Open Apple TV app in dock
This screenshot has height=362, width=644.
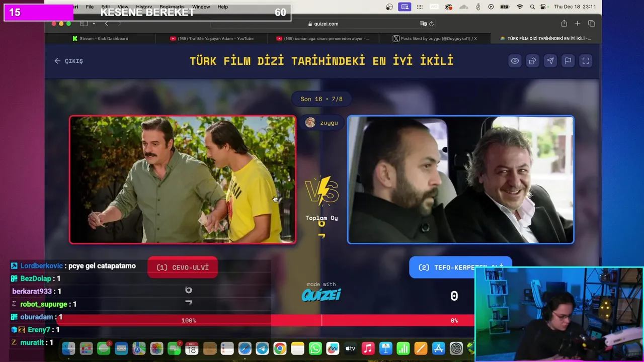350,348
